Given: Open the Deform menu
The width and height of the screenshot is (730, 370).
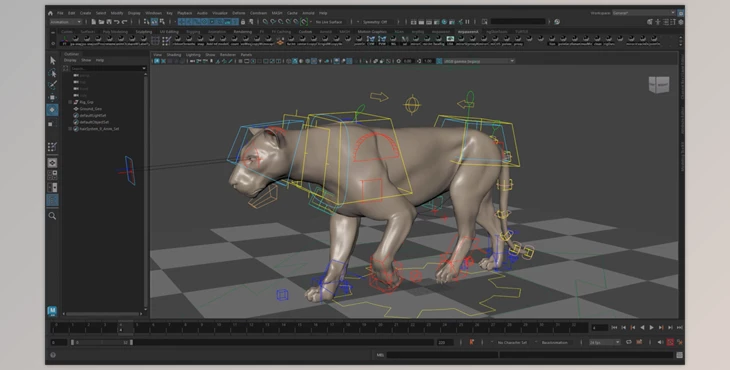Looking at the screenshot, I should (x=238, y=13).
